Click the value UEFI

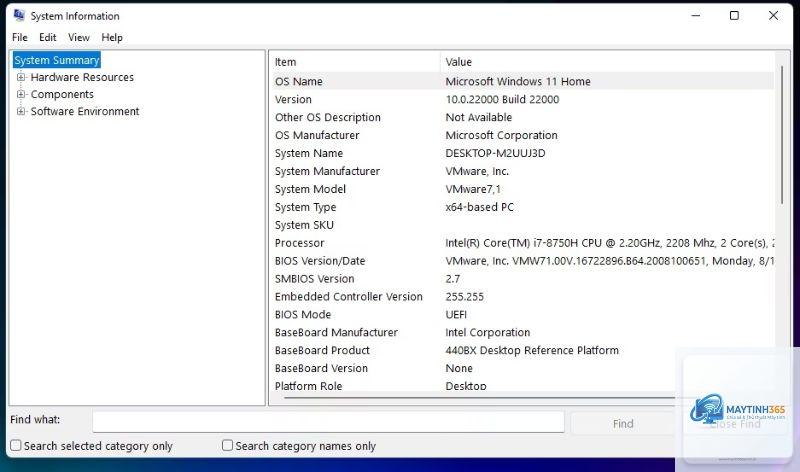click(x=456, y=314)
